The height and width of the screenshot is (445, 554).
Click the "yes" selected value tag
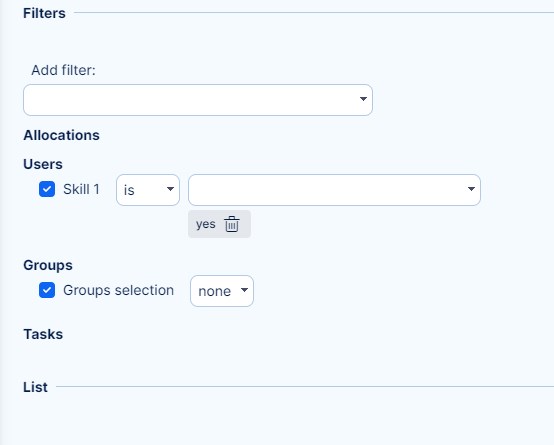click(206, 224)
